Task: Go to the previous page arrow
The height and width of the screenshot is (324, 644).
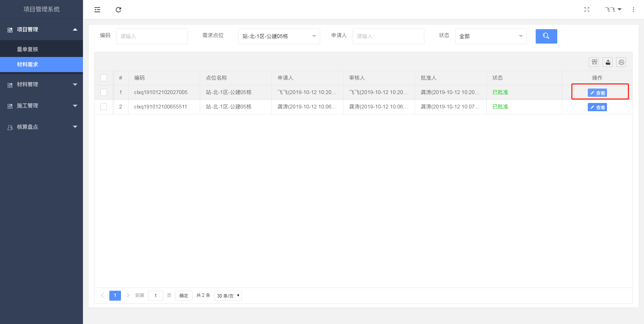Action: [x=102, y=296]
